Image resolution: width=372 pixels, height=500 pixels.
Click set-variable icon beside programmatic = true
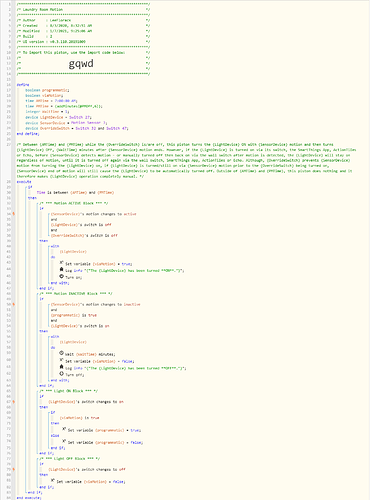point(64,429)
